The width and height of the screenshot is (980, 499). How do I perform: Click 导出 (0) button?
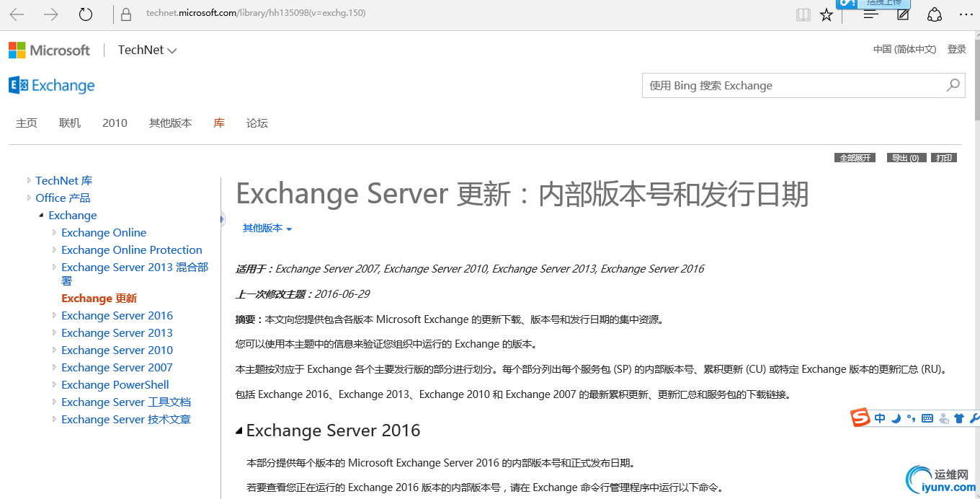[905, 158]
